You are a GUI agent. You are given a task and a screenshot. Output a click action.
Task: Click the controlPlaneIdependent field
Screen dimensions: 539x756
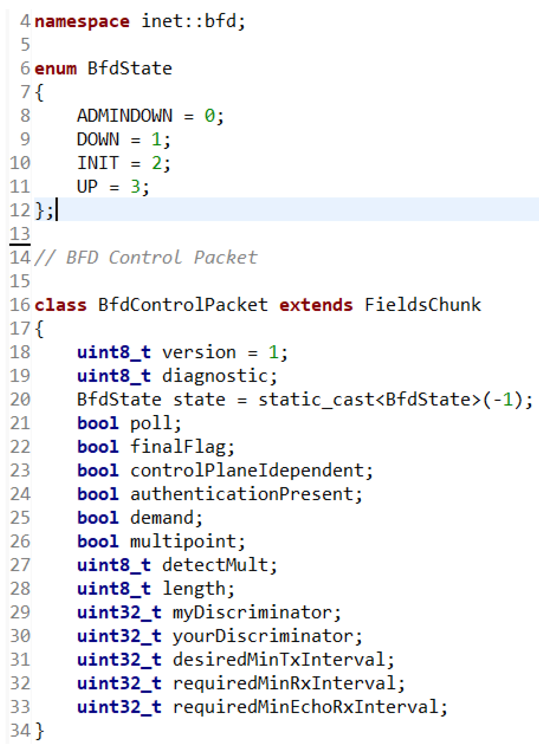click(x=247, y=470)
